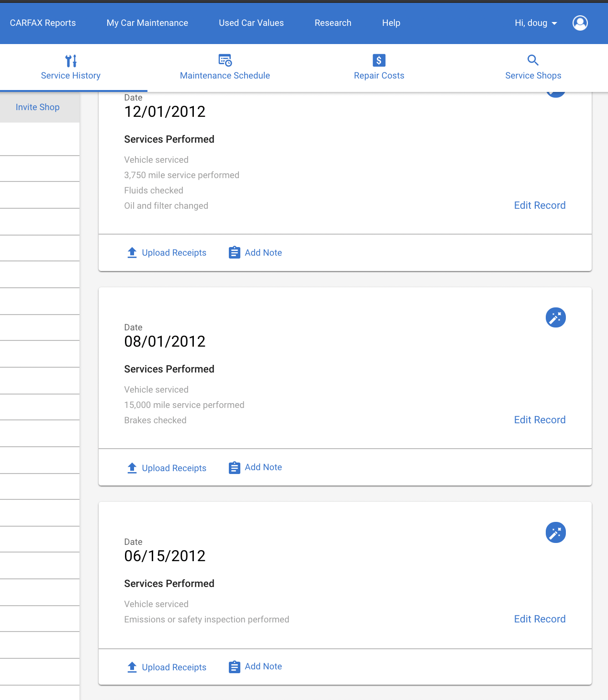Click the user profile avatar icon
The height and width of the screenshot is (700, 608).
pos(580,23)
